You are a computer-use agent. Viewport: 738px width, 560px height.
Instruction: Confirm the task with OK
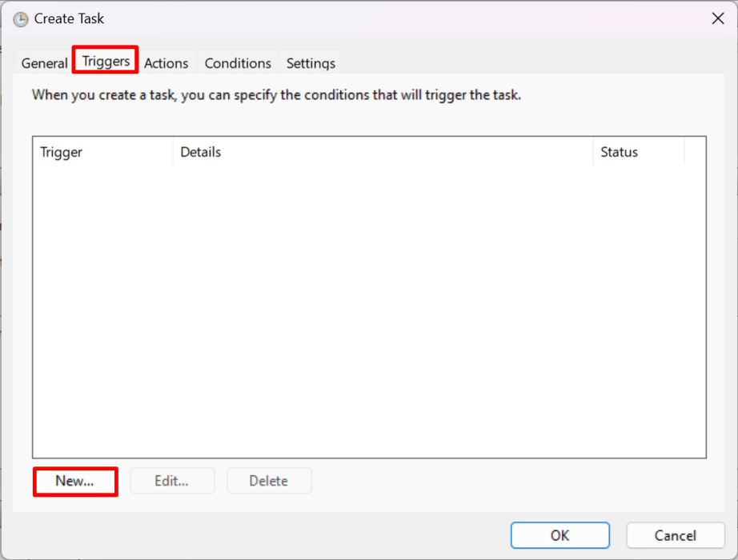tap(560, 535)
